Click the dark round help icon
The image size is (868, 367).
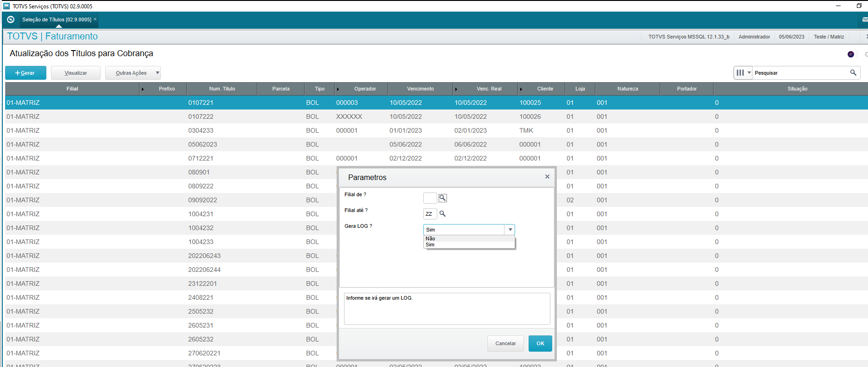tap(850, 54)
